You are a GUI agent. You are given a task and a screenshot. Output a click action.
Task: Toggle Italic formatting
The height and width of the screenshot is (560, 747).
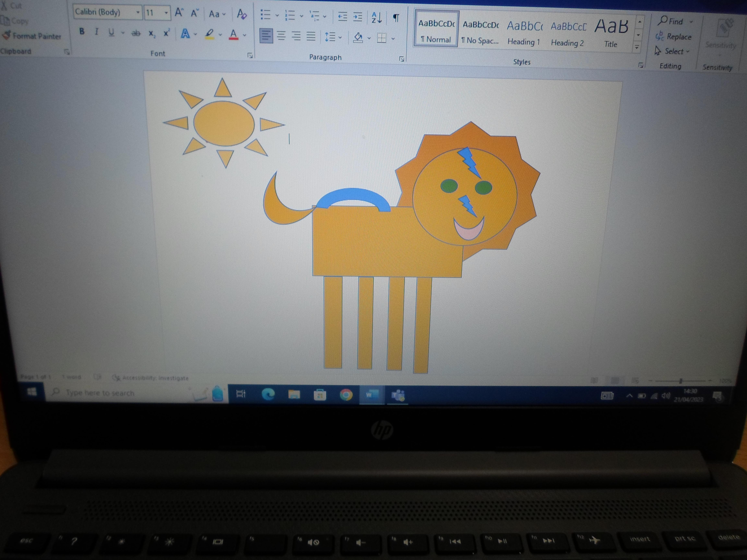(97, 32)
